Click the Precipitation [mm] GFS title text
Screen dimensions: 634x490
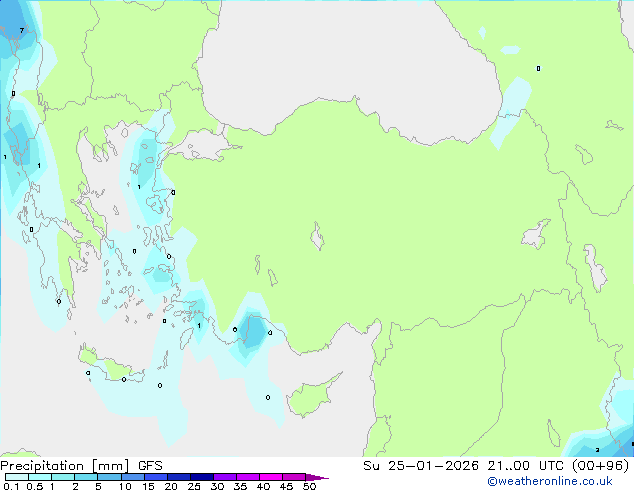pyautogui.click(x=81, y=466)
